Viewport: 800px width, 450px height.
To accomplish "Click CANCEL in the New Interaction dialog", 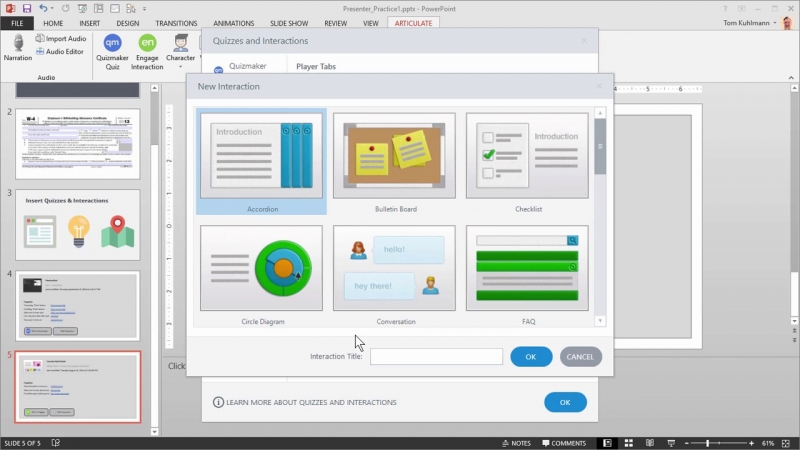I will tap(581, 357).
